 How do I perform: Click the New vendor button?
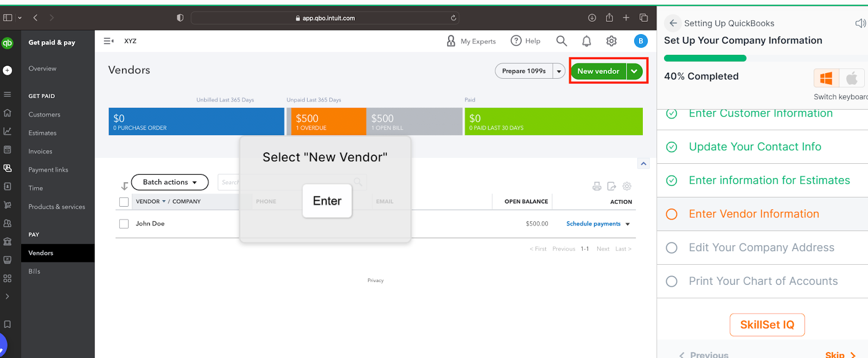pyautogui.click(x=598, y=71)
